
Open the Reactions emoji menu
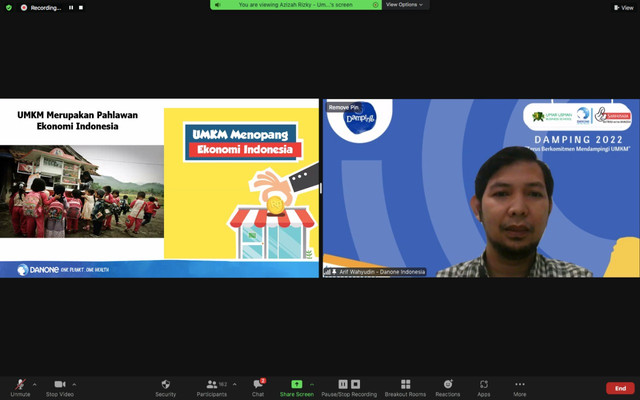pyautogui.click(x=448, y=388)
